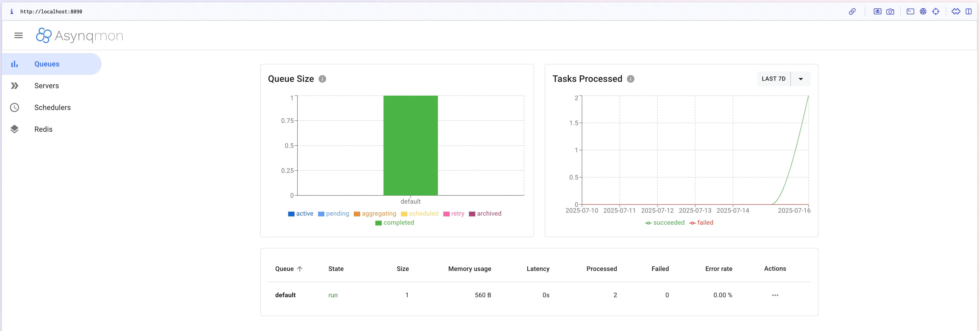Click the globe icon in browser toolbar
Screen dimensions: 980x331
pos(923,11)
